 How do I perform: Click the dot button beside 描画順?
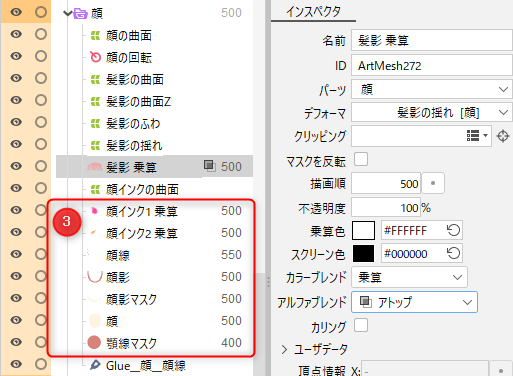(433, 183)
